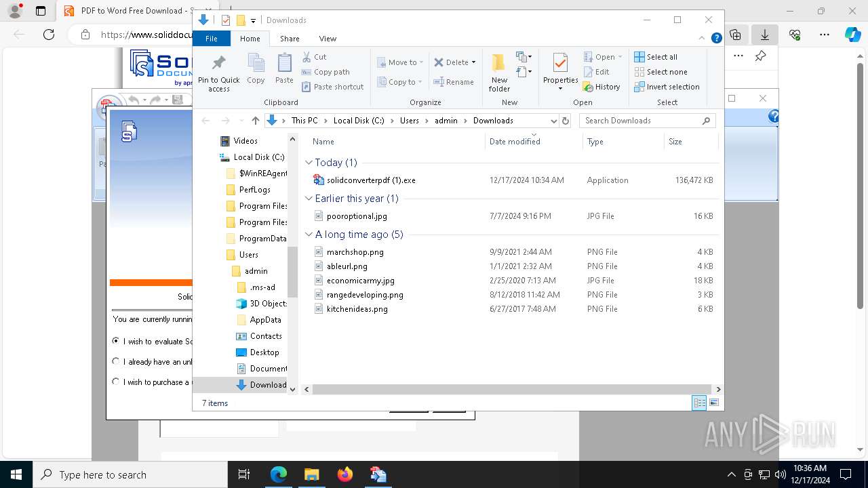
Task: Minimize the ribbon chevron
Action: (703, 39)
